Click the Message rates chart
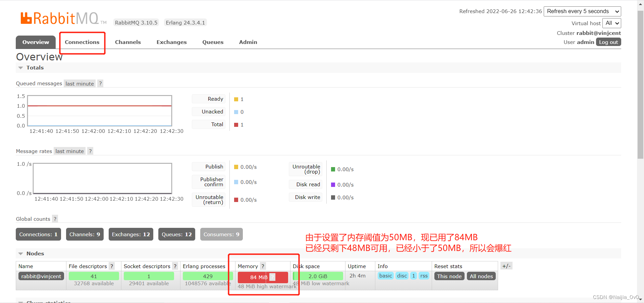The image size is (644, 303). [102, 179]
